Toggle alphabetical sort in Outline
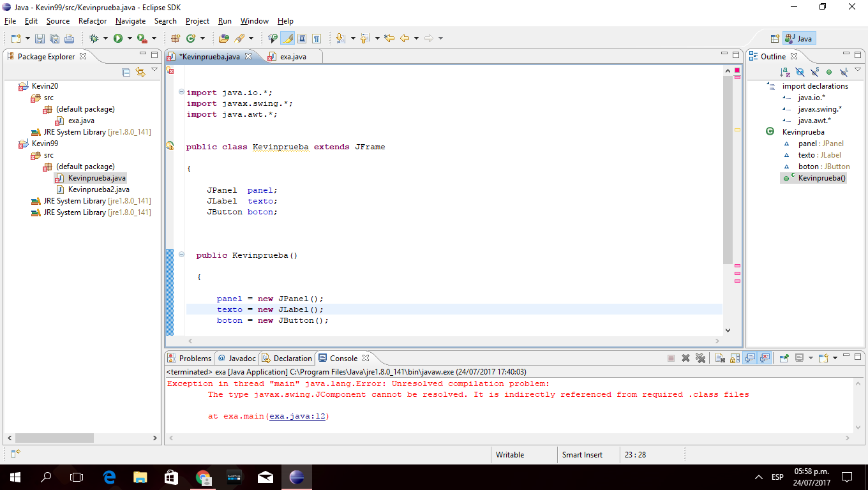 786,72
